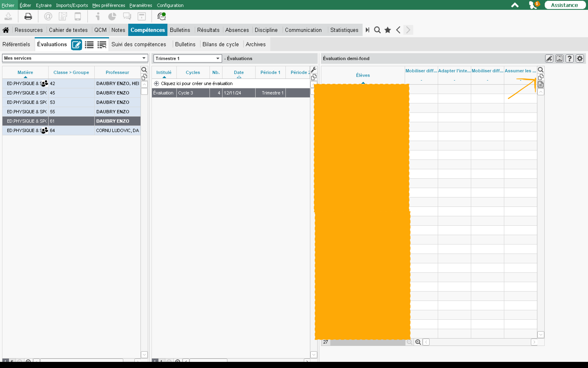The width and height of the screenshot is (588, 368).
Task: Click the pie chart icon in toolbar
Action: click(112, 16)
